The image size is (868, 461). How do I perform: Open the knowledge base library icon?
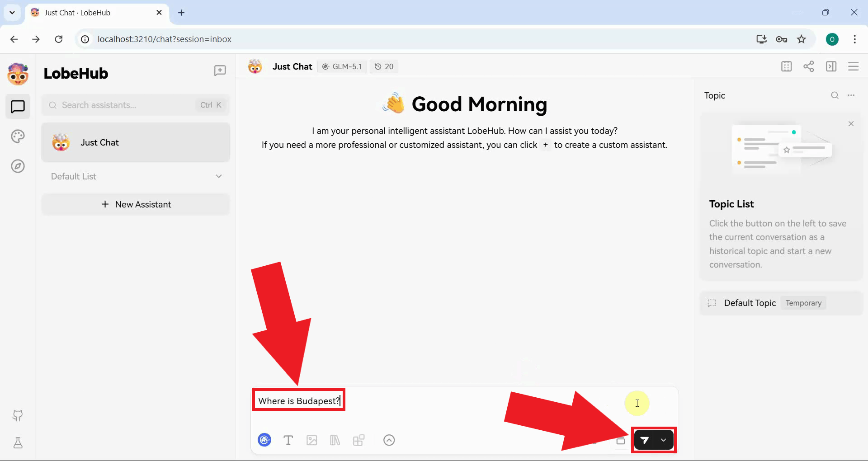pyautogui.click(x=335, y=440)
